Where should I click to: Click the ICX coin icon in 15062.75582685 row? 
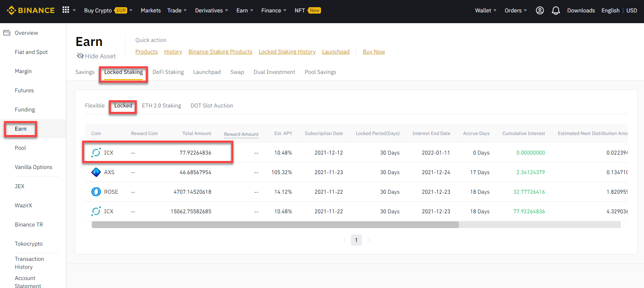tap(96, 211)
